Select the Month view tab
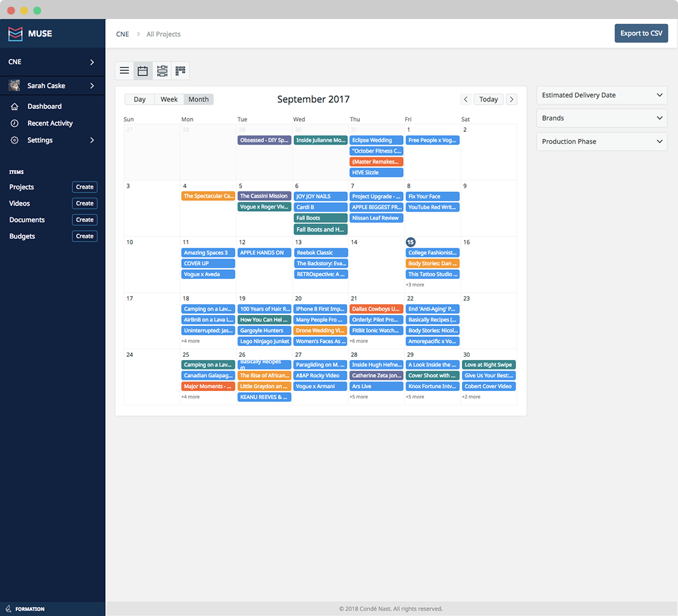This screenshot has height=616, width=678. [198, 99]
